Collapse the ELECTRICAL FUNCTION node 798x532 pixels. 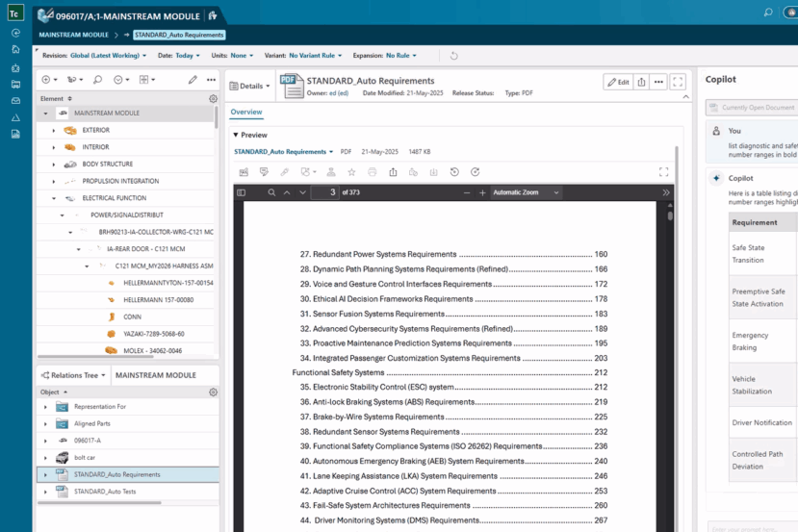click(x=55, y=198)
